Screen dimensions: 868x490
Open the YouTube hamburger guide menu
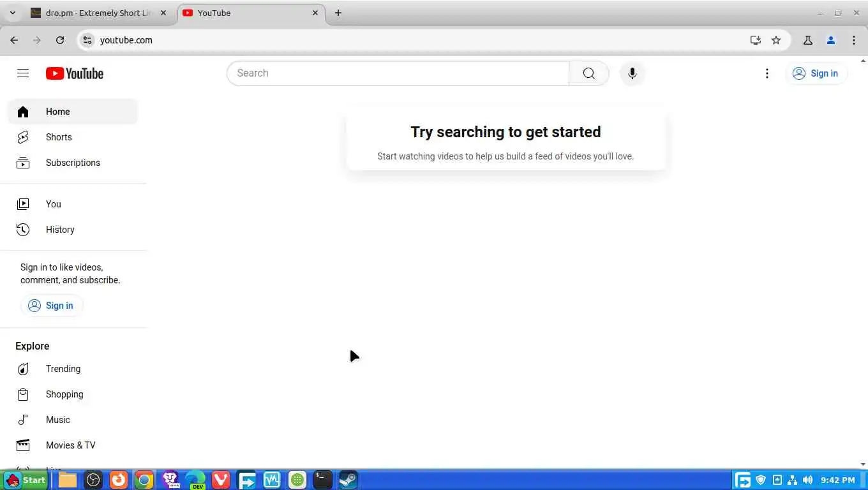(23, 73)
